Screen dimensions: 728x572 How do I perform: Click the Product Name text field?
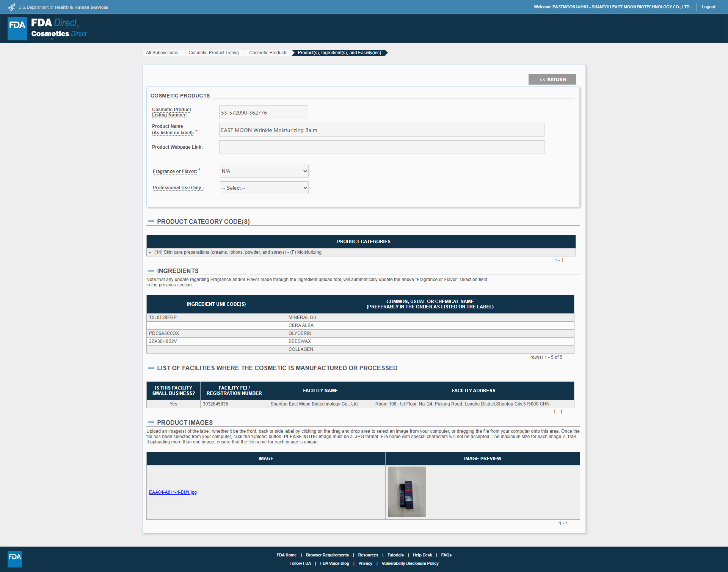click(x=381, y=130)
